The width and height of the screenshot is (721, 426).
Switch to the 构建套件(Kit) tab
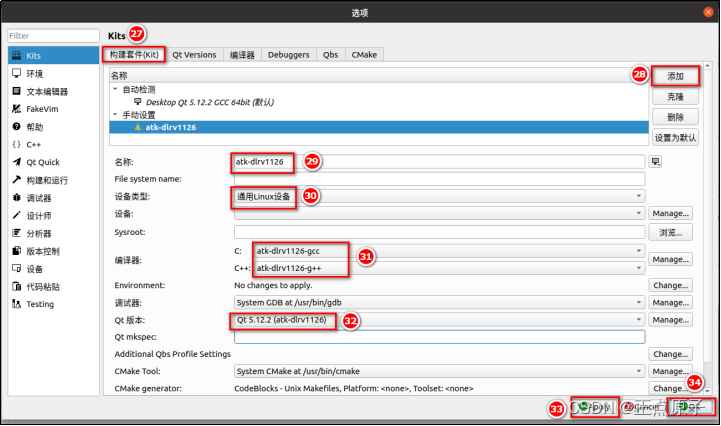pos(134,55)
